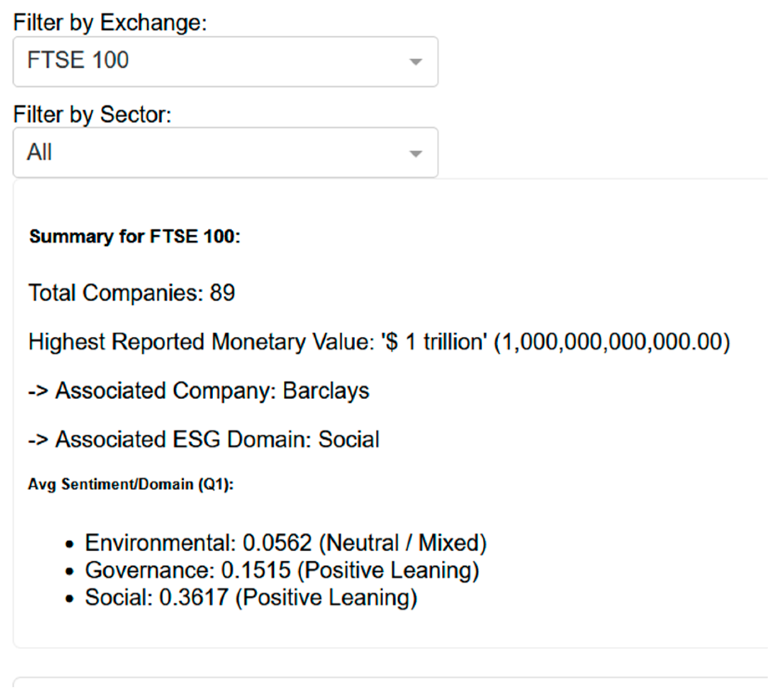Click the "Associated ESG Domain: Social" text
This screenshot has height=700, width=779.
[x=217, y=440]
